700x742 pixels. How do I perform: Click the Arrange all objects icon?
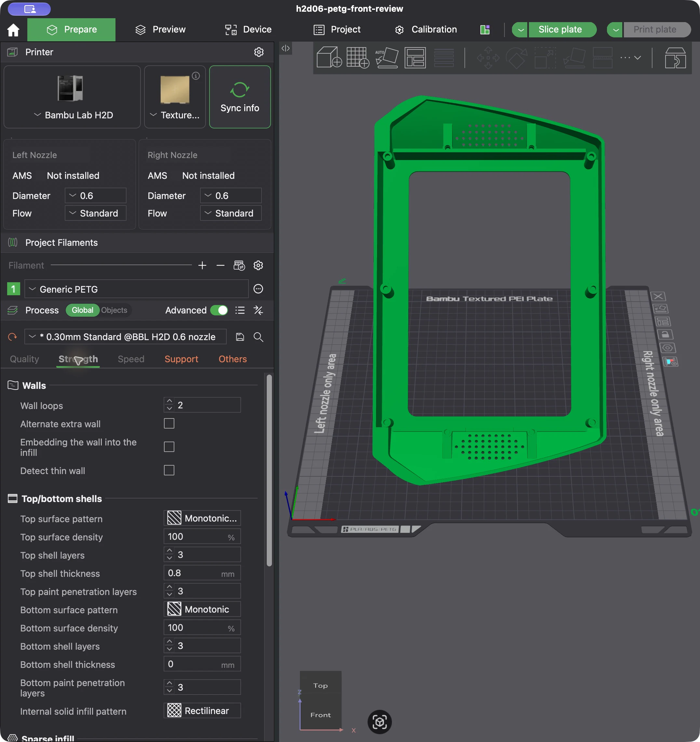[x=415, y=58]
